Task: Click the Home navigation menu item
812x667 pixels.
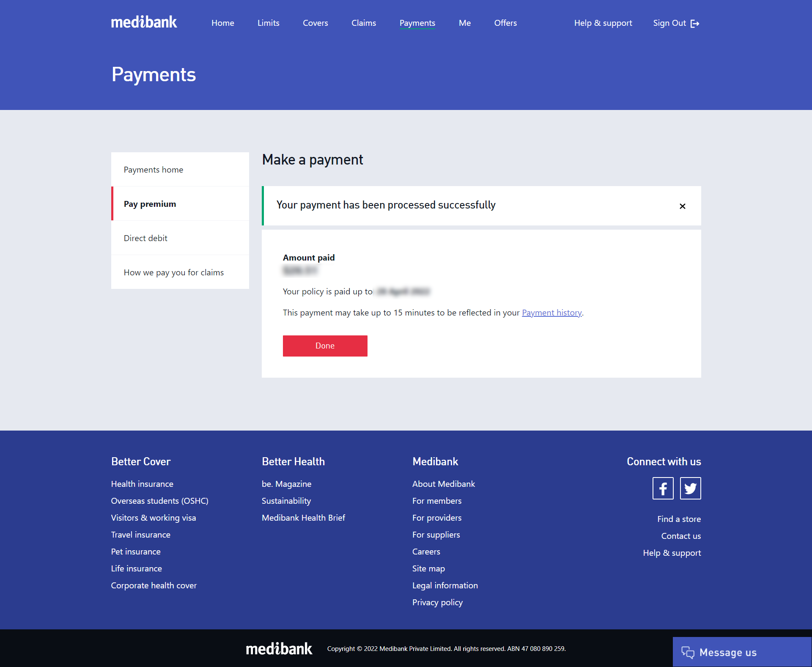Action: point(222,23)
